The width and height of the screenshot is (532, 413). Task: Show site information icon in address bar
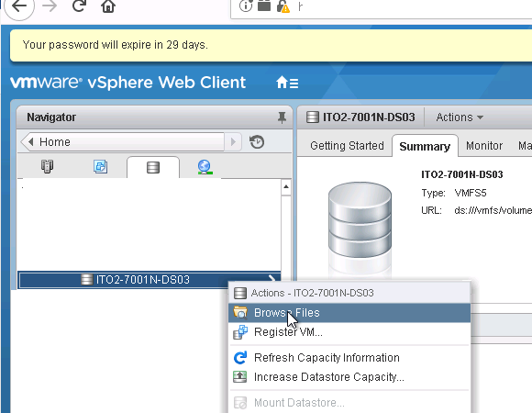(x=245, y=6)
